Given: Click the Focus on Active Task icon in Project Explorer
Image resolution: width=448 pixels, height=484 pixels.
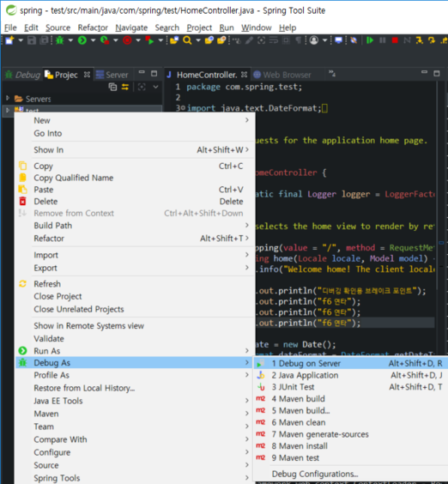Looking at the screenshot, I should coord(142,87).
